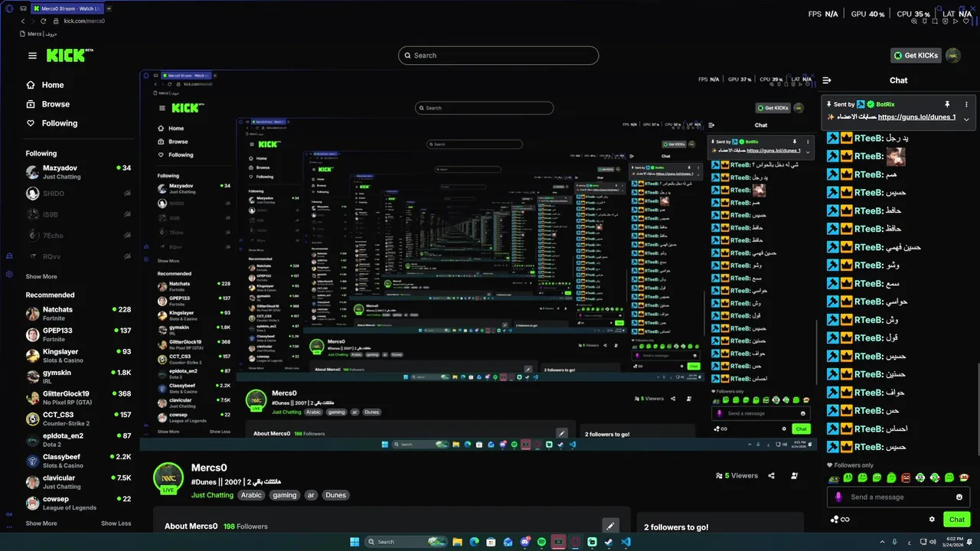Select the red angry face emote
980x551 pixels.
[x=906, y=478]
